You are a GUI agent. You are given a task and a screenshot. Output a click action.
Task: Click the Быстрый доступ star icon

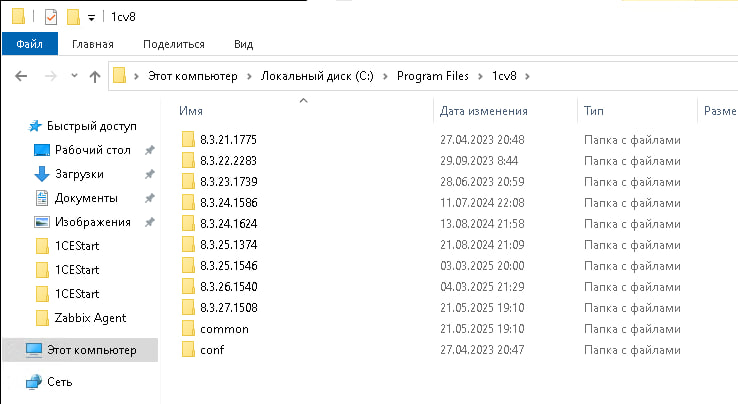pos(35,126)
